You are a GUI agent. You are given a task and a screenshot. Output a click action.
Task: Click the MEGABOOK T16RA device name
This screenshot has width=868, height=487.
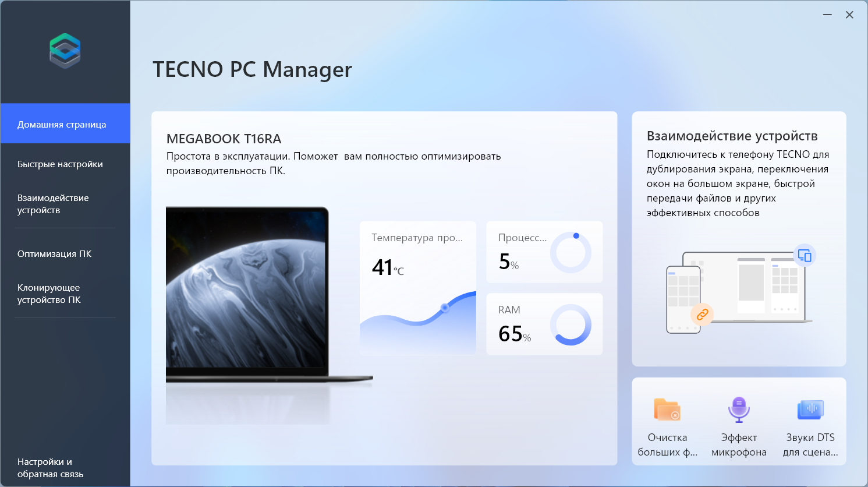point(224,139)
